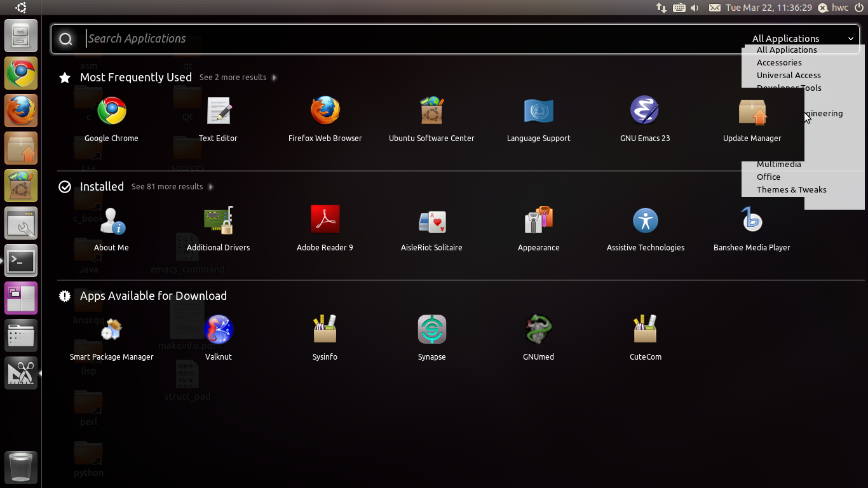Screen dimensions: 868x488
Task: Open the Trash in the launcher
Action: [x=21, y=468]
